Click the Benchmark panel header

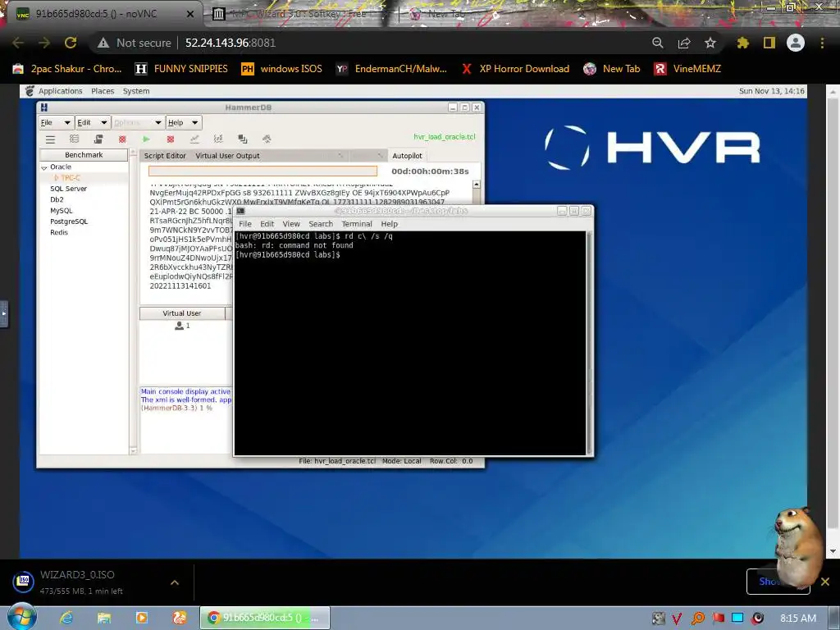tap(84, 155)
